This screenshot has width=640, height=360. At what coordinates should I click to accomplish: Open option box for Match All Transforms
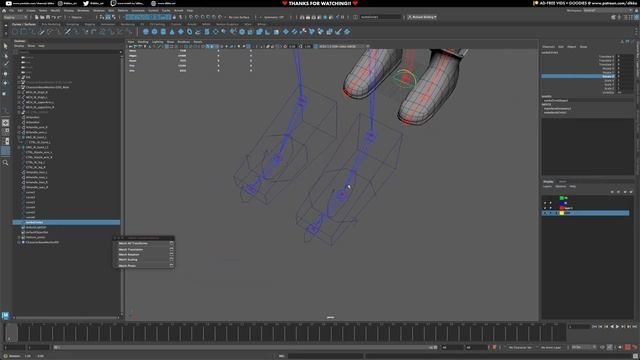pos(171,243)
